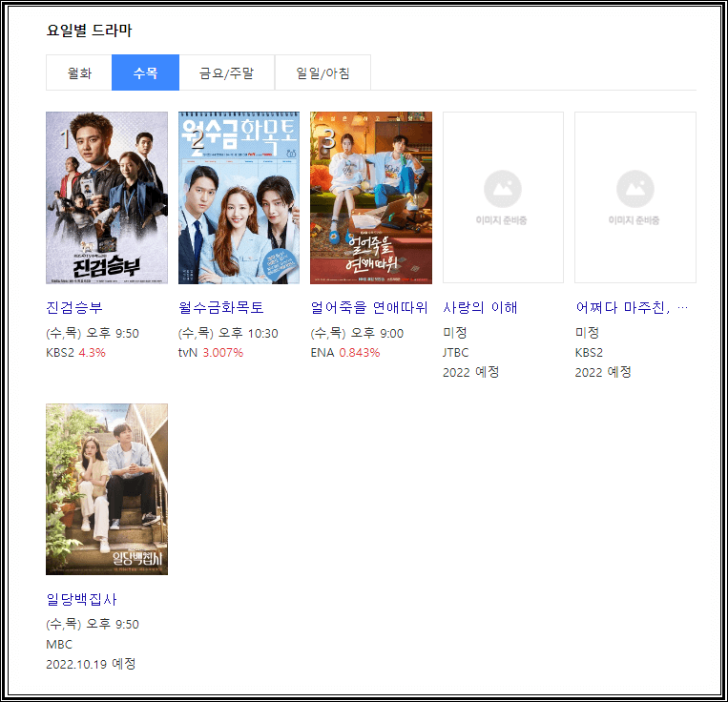This screenshot has width=728, height=702.
Task: Click the (수,목) 오후 10:30 air time
Action: (228, 333)
